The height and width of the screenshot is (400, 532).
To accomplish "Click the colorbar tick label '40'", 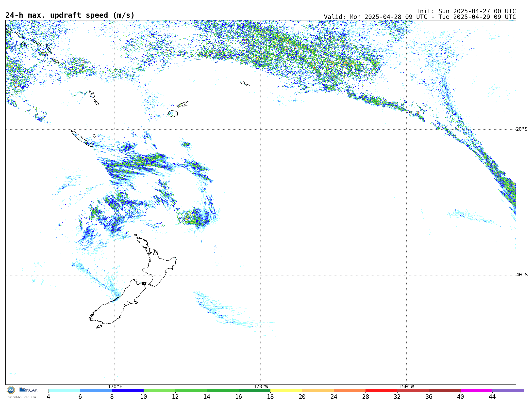I will pyautogui.click(x=461, y=397).
